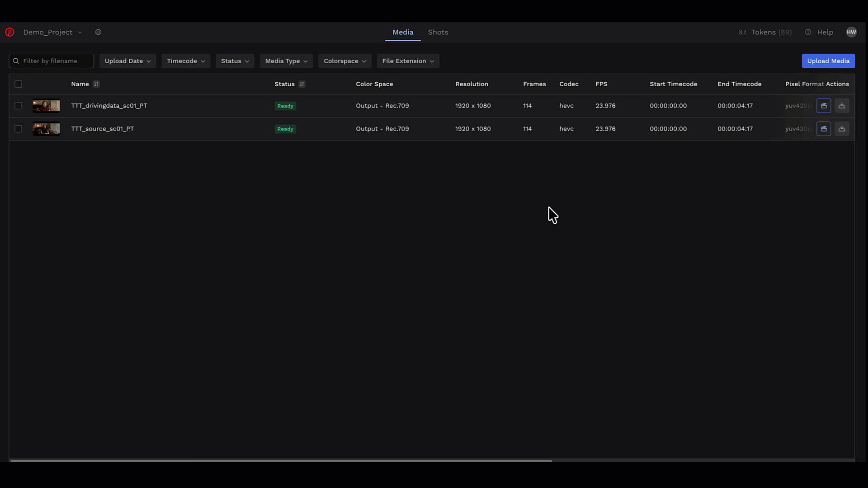Select all media with header checkbox
The width and height of the screenshot is (868, 488).
[18, 84]
